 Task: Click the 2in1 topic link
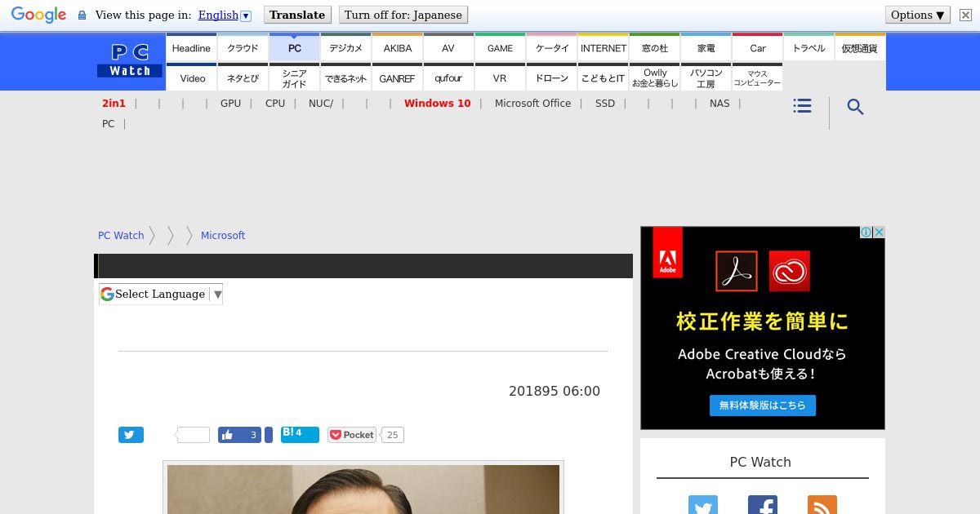(114, 104)
